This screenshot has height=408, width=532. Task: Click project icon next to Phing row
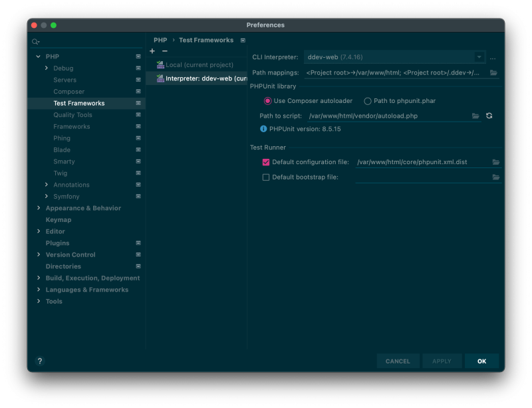(x=138, y=138)
